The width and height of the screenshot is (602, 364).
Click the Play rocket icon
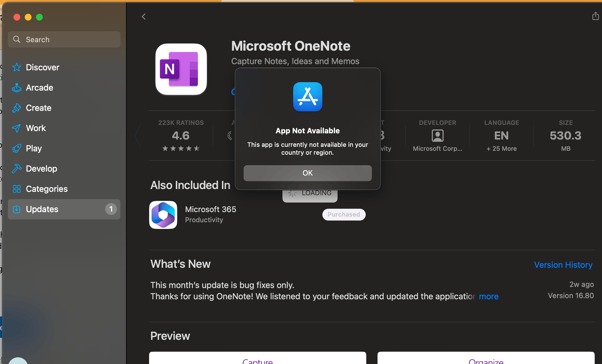coord(17,148)
